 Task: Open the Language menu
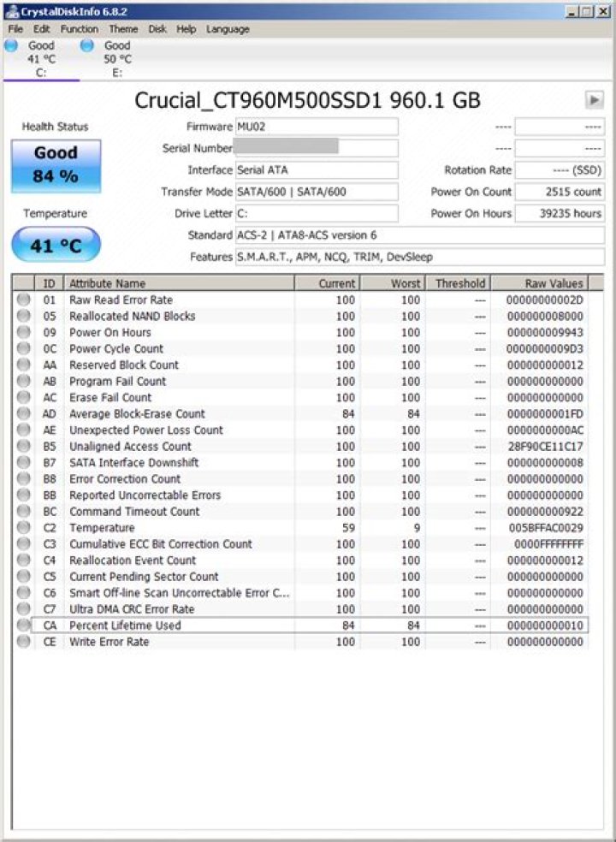click(228, 29)
